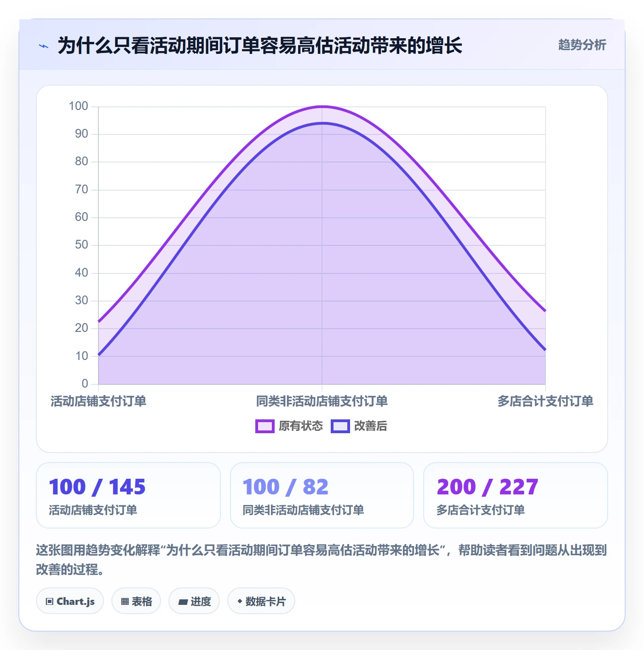Toggle the 改善后 legend swatch
This screenshot has width=644, height=650.
pyautogui.click(x=340, y=426)
